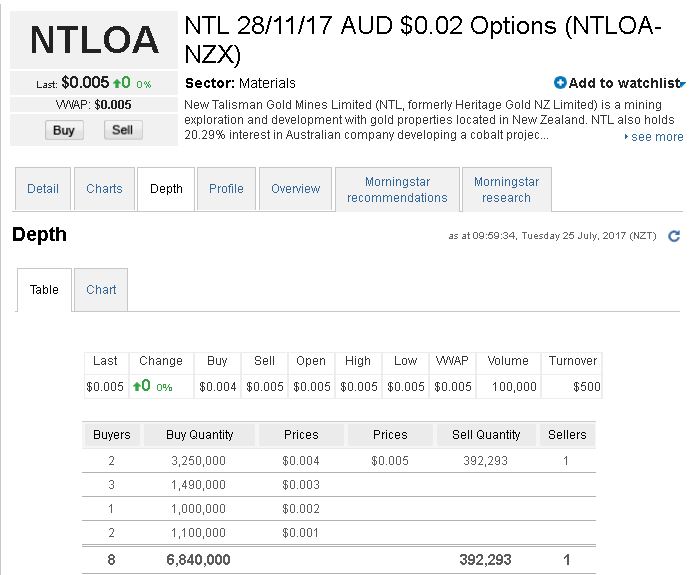The width and height of the screenshot is (692, 575).
Task: Select the Table sub-tab
Action: (x=44, y=290)
